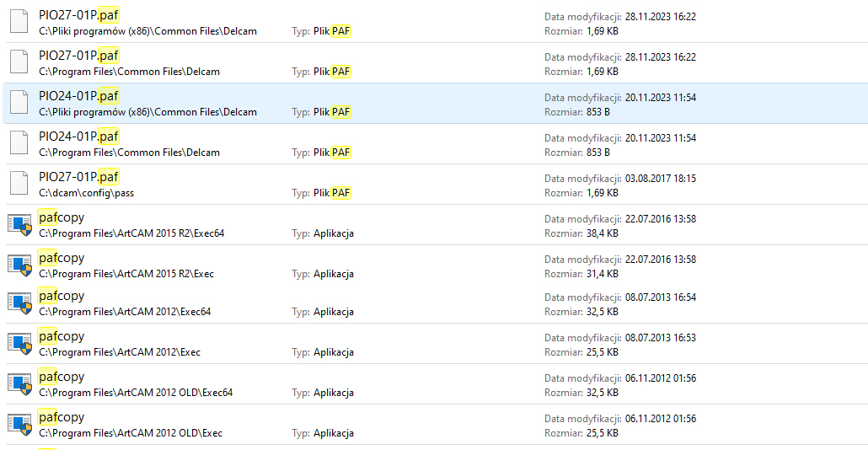Screen dimensions: 868x450
Task: Click path C:\Program Files\ArtCAM 2012\Exec
Action: [x=120, y=352]
